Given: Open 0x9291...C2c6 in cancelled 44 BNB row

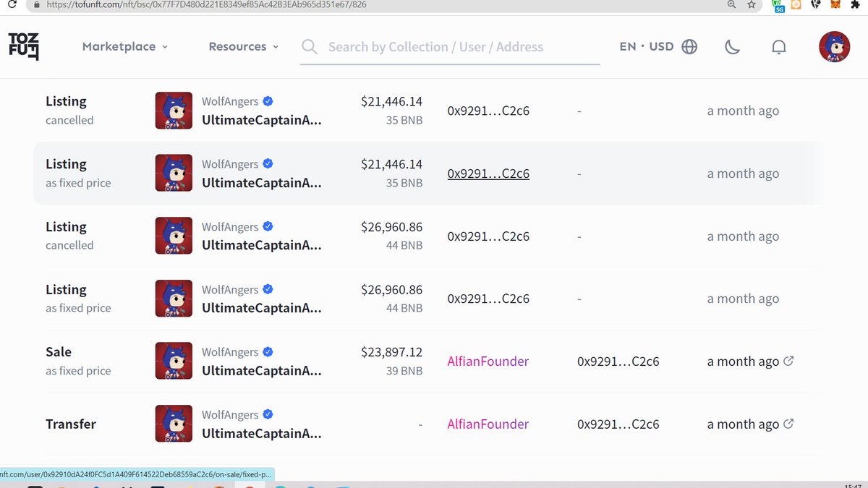Looking at the screenshot, I should 488,236.
